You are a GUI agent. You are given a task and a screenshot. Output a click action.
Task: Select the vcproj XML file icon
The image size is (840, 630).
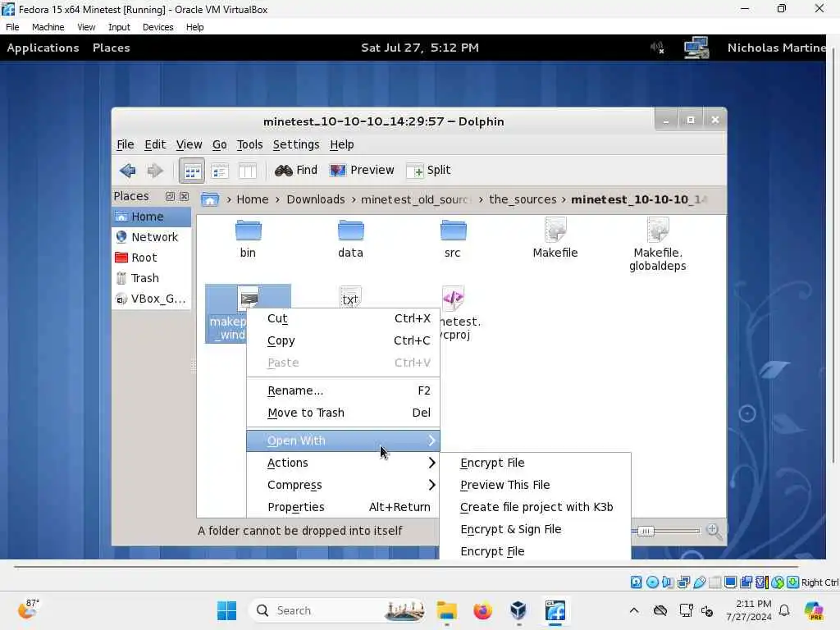click(x=453, y=298)
